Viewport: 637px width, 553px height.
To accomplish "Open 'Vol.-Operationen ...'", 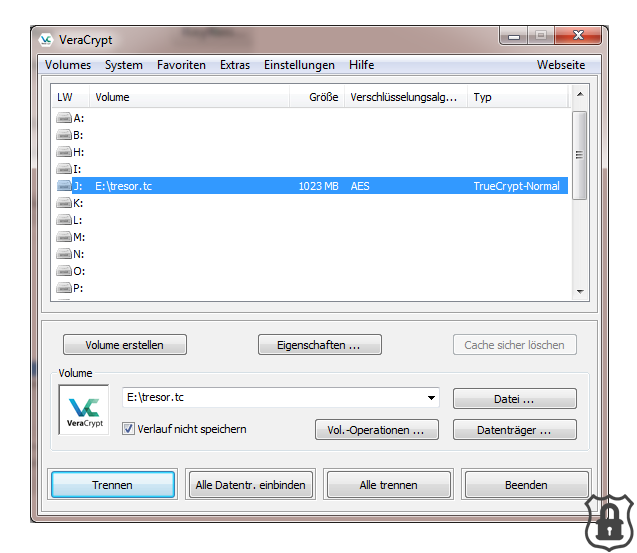I will click(377, 430).
